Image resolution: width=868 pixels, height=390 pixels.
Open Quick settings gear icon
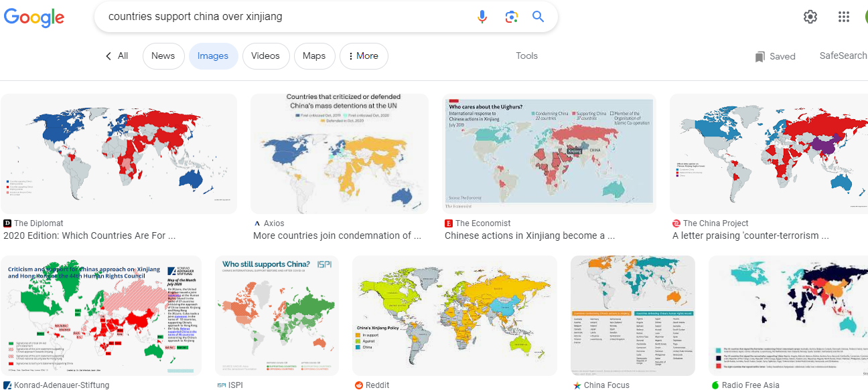click(810, 17)
